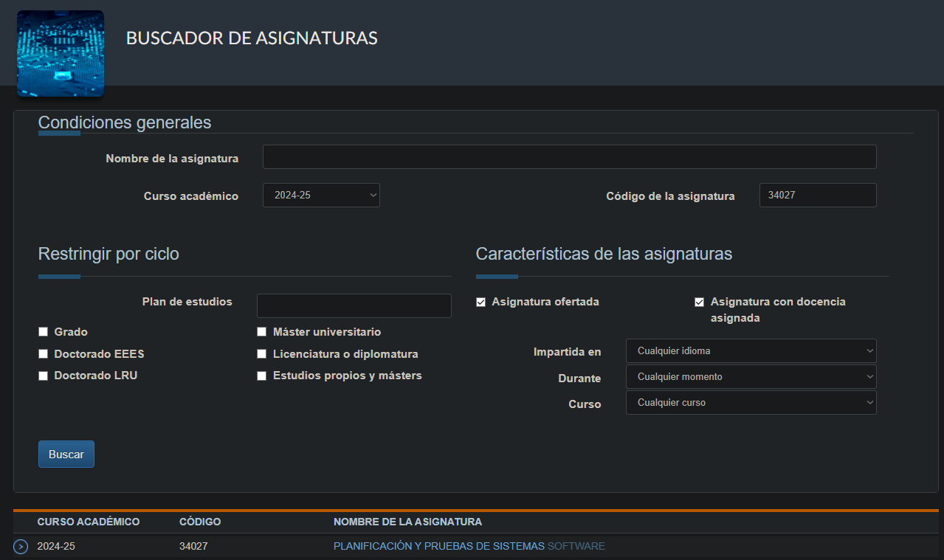This screenshot has width=944, height=560.
Task: Uncheck the Asignatura ofertada checkbox
Action: coord(481,302)
